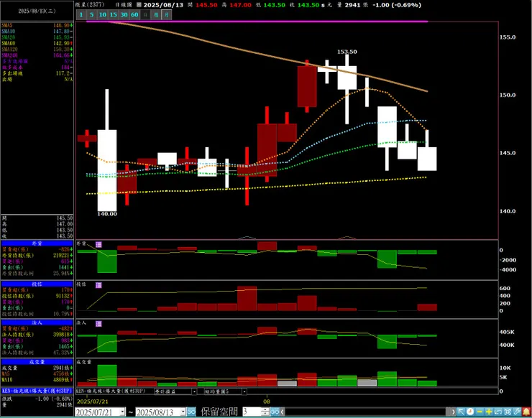Click the fit-to-screen icon
This screenshot has height=418, width=532.
click(x=508, y=412)
